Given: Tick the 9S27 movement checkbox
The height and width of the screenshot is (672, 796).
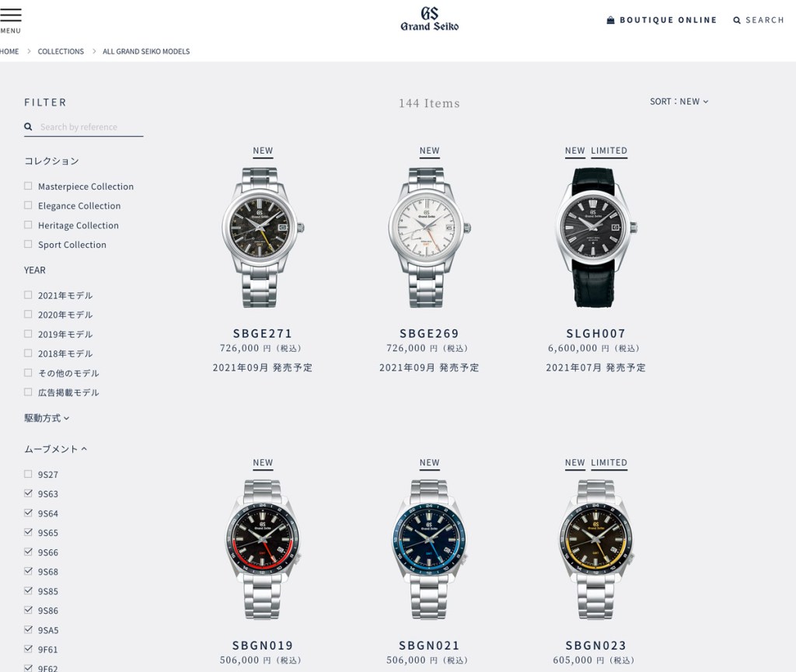Looking at the screenshot, I should [28, 474].
